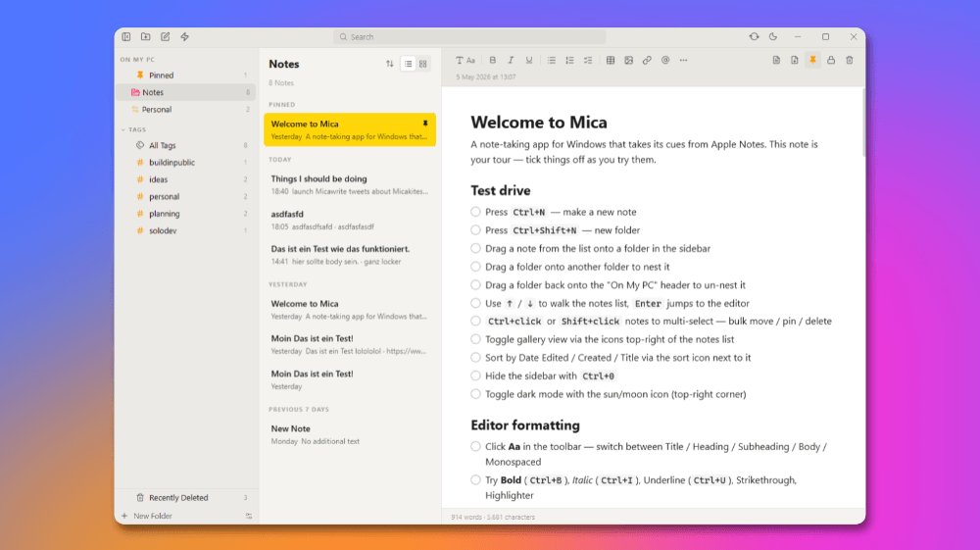Click the first document icon in editor toolbar

(x=776, y=61)
